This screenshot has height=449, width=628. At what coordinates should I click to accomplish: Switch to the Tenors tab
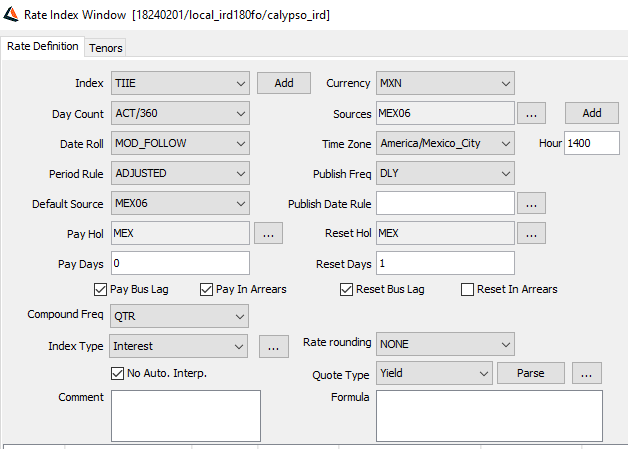coord(106,48)
